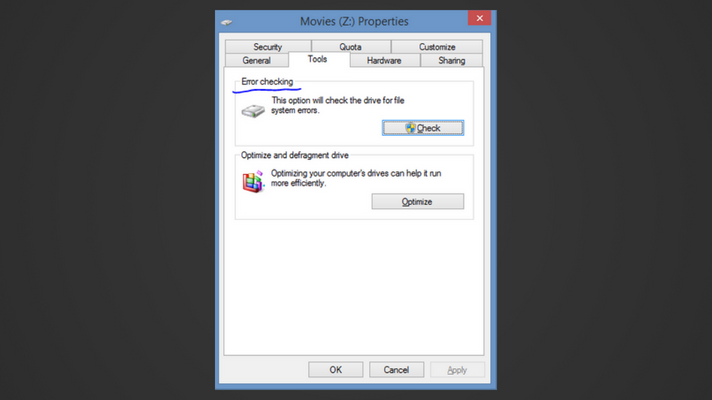Click the greyed-out Apply button
This screenshot has width=712, height=400.
tap(457, 370)
